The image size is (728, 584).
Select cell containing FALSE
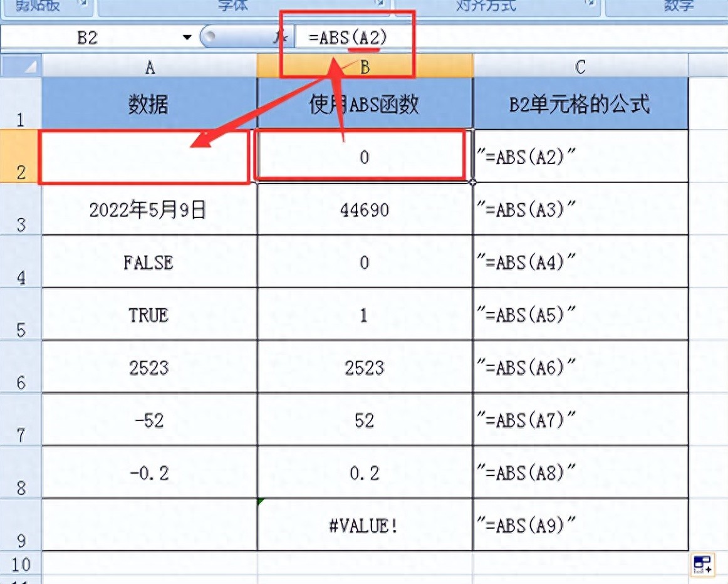click(x=150, y=261)
